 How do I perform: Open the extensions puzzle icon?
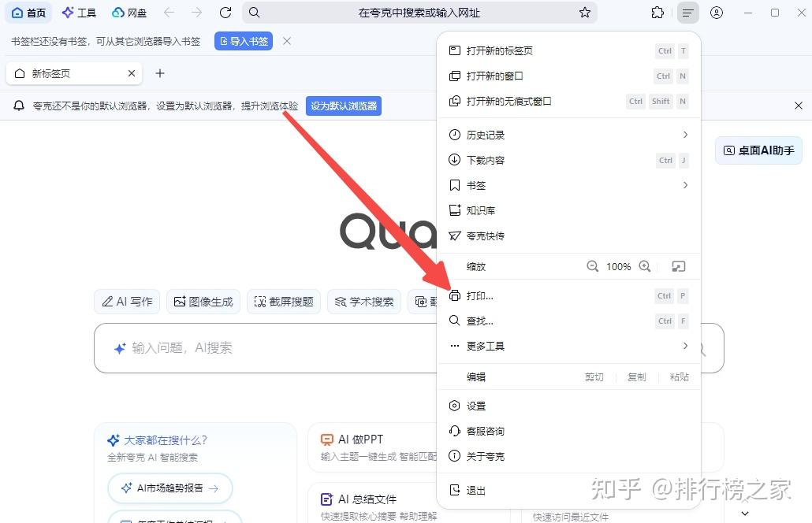coord(657,13)
